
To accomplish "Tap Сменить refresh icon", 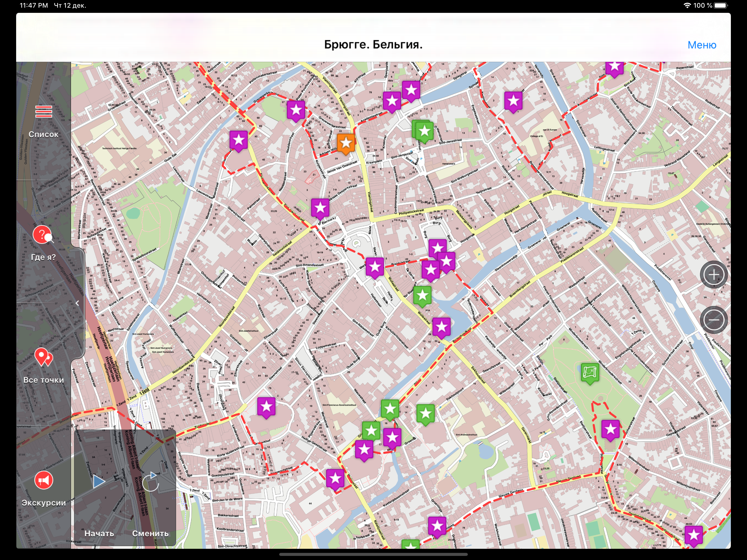I will [x=150, y=481].
